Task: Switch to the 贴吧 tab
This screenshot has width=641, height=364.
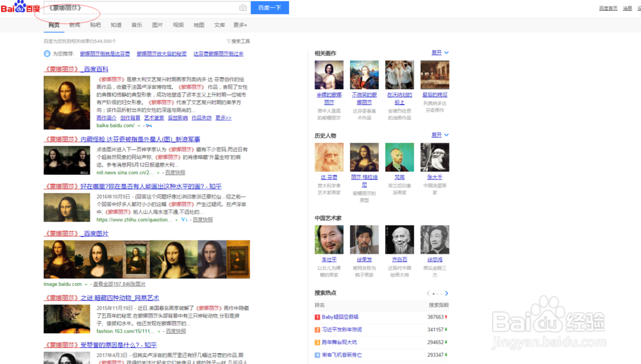Action: click(96, 25)
